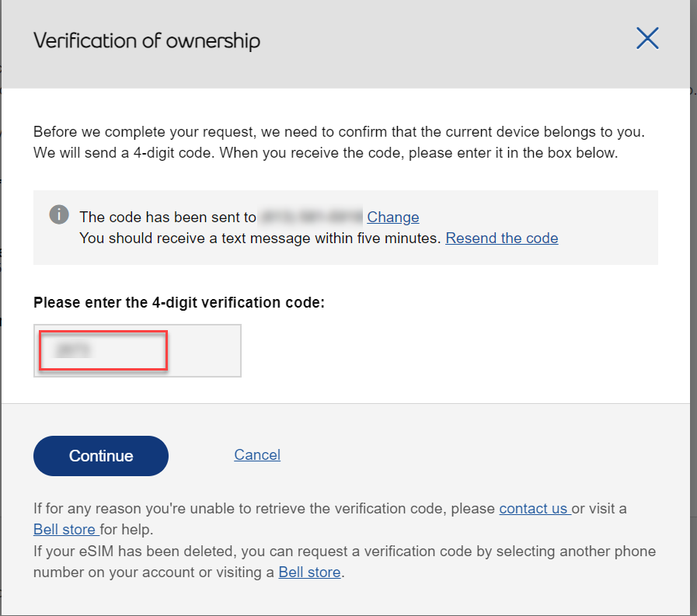697x616 pixels.
Task: Close the Verification of ownership dialog
Action: coord(647,39)
